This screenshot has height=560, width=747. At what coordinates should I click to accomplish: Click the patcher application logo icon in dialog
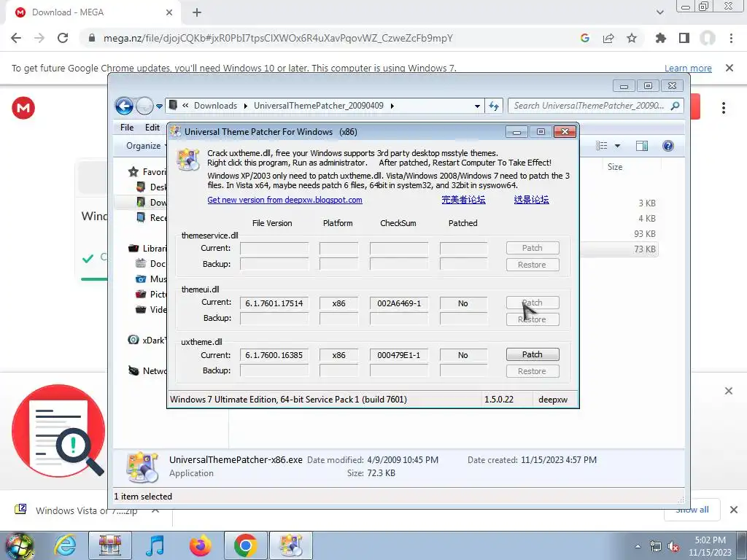click(187, 160)
